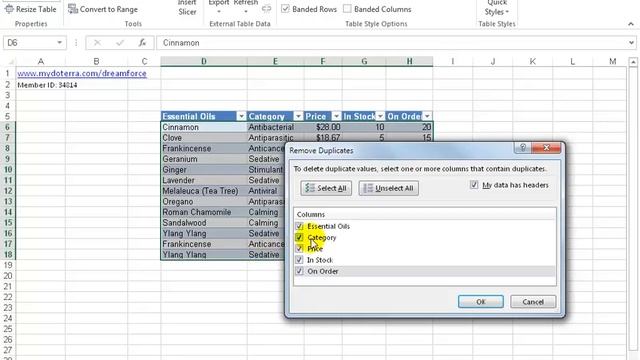Screen dimensions: 640x360
Task: Click the Select All button in dialog
Action: tap(326, 188)
